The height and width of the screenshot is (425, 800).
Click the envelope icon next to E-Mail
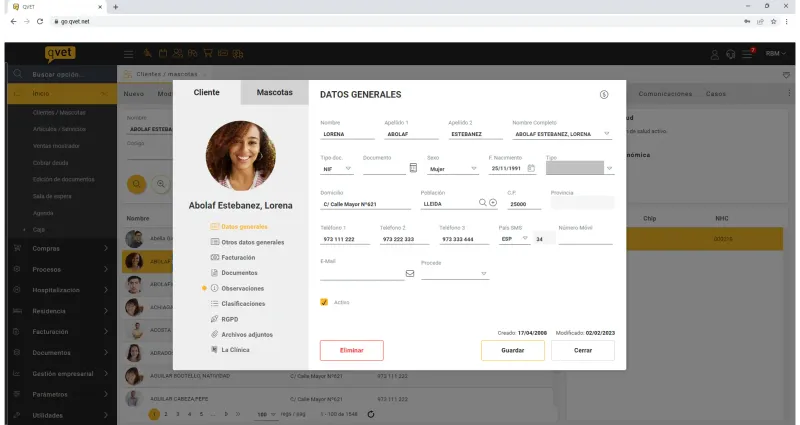[410, 273]
